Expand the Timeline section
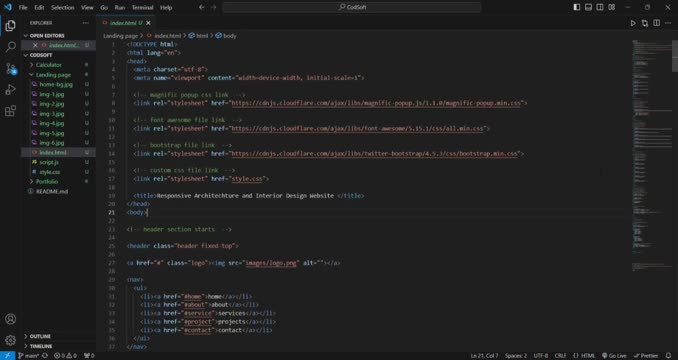 click(x=41, y=346)
